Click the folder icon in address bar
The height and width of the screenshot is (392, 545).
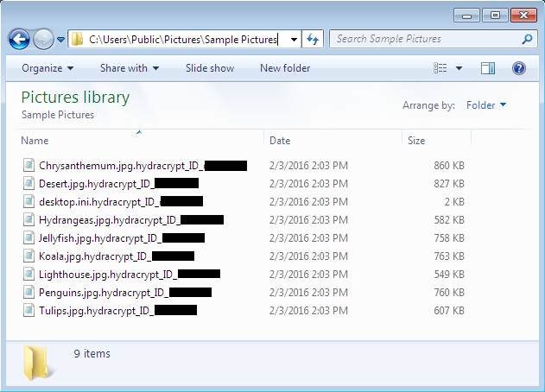(x=77, y=39)
